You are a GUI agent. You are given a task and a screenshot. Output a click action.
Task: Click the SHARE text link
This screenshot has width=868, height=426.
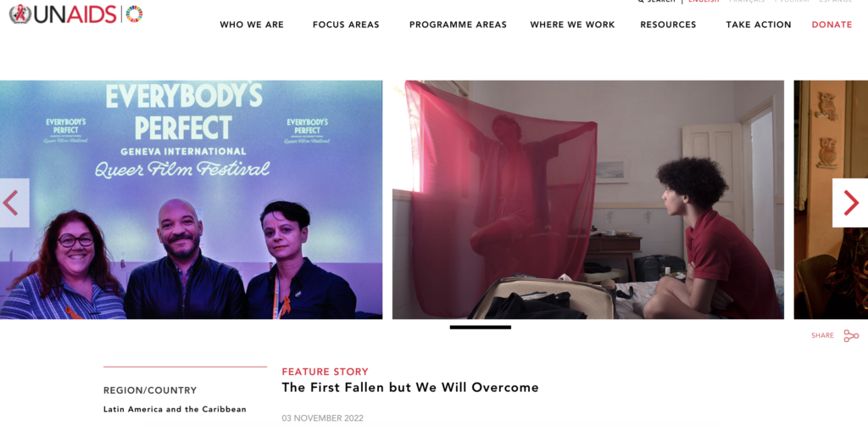click(x=822, y=336)
